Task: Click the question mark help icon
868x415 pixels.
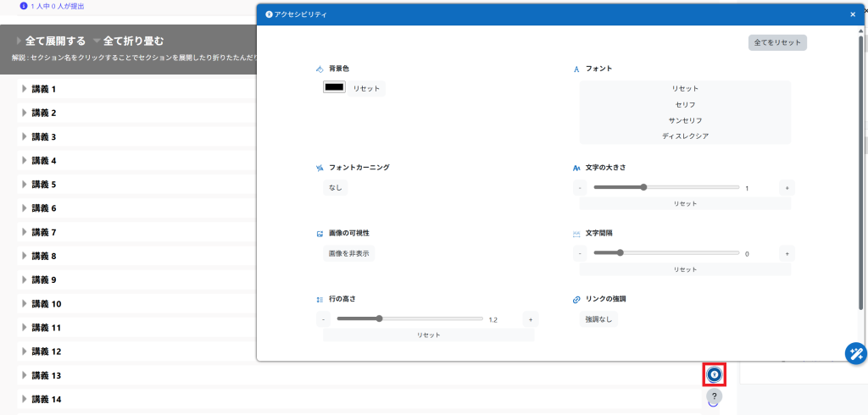Action: click(715, 396)
